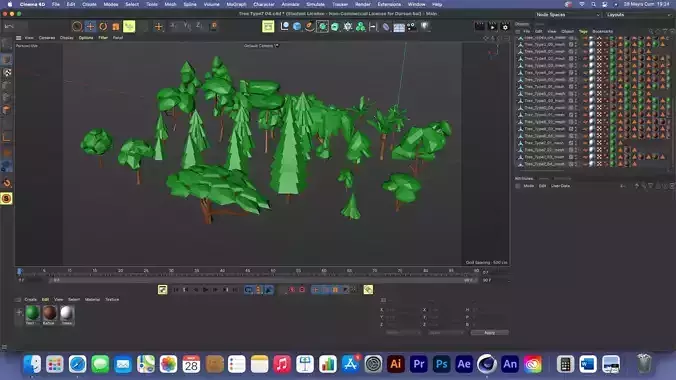Open the viewport Cameras menu
The width and height of the screenshot is (676, 380).
(x=47, y=38)
